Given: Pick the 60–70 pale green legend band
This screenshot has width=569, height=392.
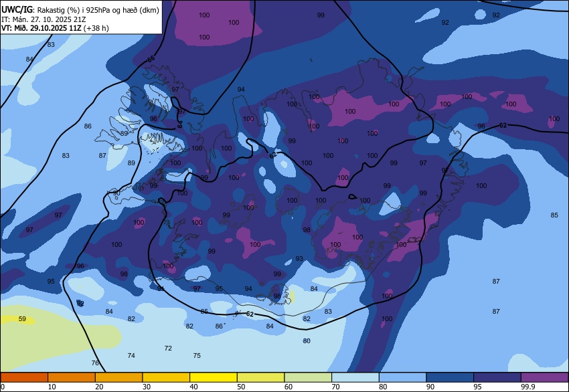Looking at the screenshot, I should 308,377.
